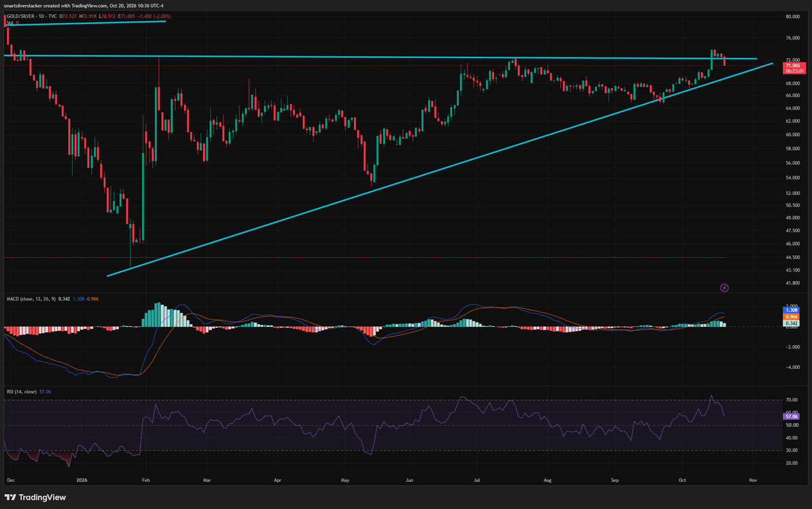This screenshot has width=812, height=509.
Task: Click the 20.00 RSI axis label
Action: click(x=792, y=463)
